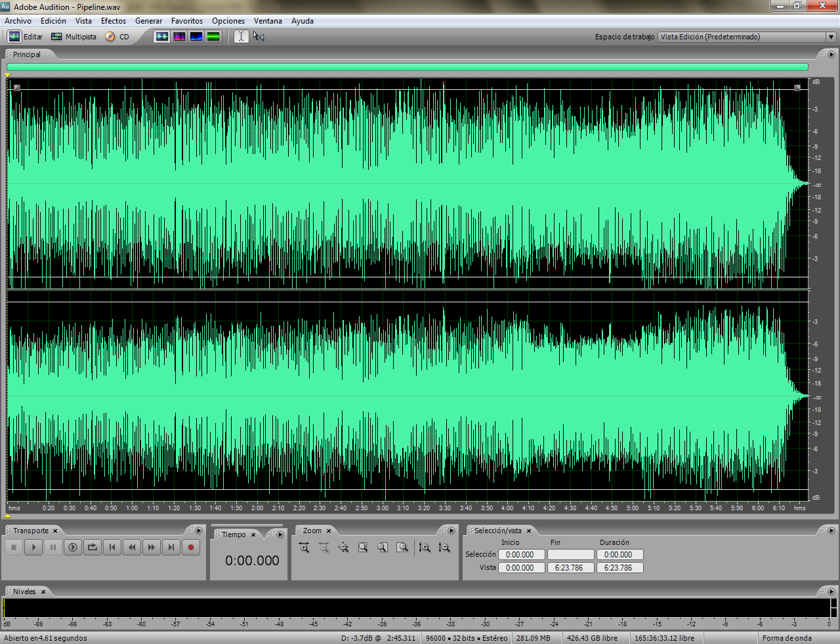Open the Favoritos menu
840x644 pixels.
click(x=187, y=21)
